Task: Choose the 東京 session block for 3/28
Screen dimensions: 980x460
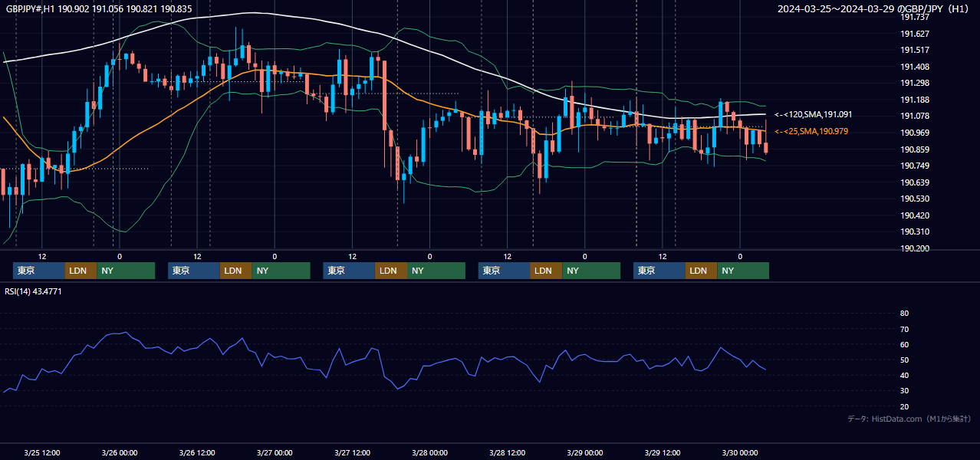Action: tap(504, 271)
